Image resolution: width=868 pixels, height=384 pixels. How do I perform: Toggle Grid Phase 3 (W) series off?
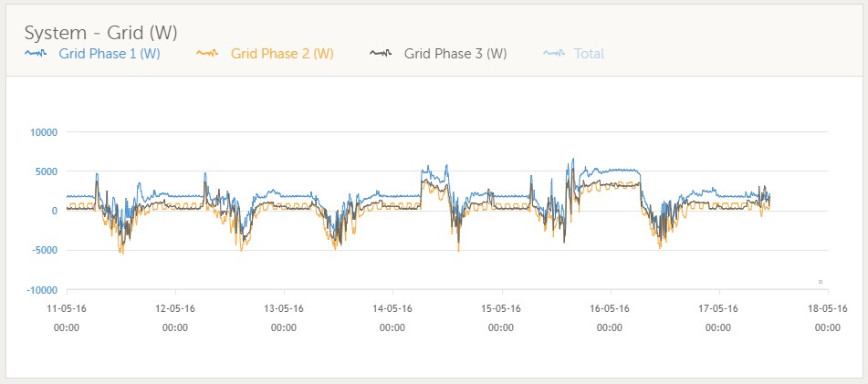(455, 54)
